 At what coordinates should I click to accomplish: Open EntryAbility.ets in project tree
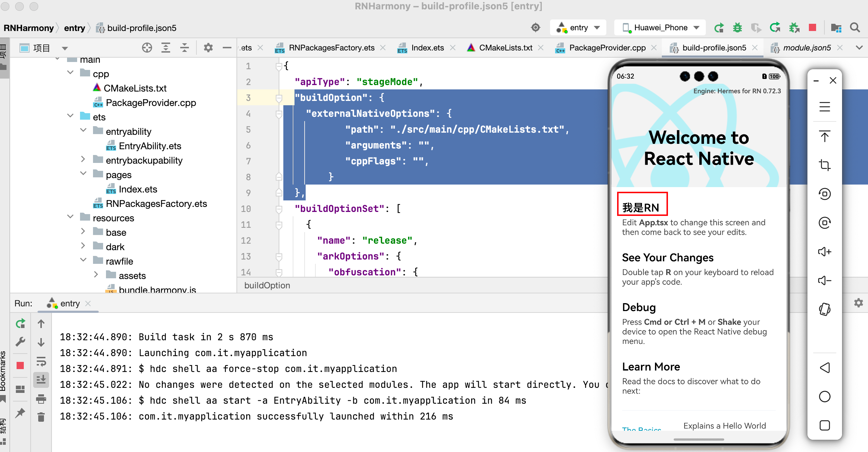tap(150, 146)
